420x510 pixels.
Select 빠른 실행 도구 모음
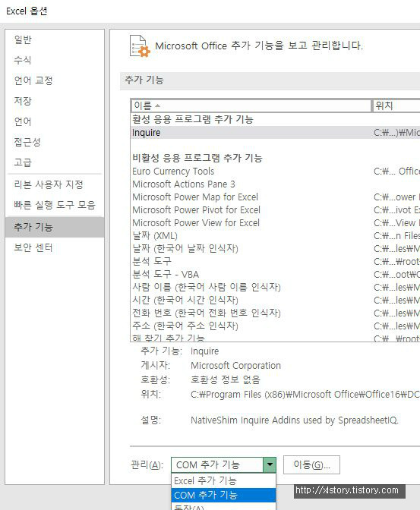[55, 205]
